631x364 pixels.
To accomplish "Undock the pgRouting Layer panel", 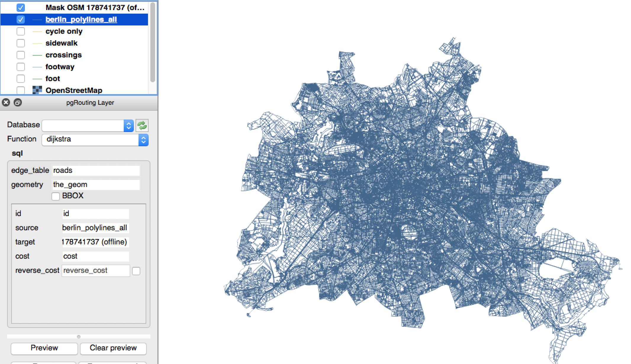I will pyautogui.click(x=18, y=103).
